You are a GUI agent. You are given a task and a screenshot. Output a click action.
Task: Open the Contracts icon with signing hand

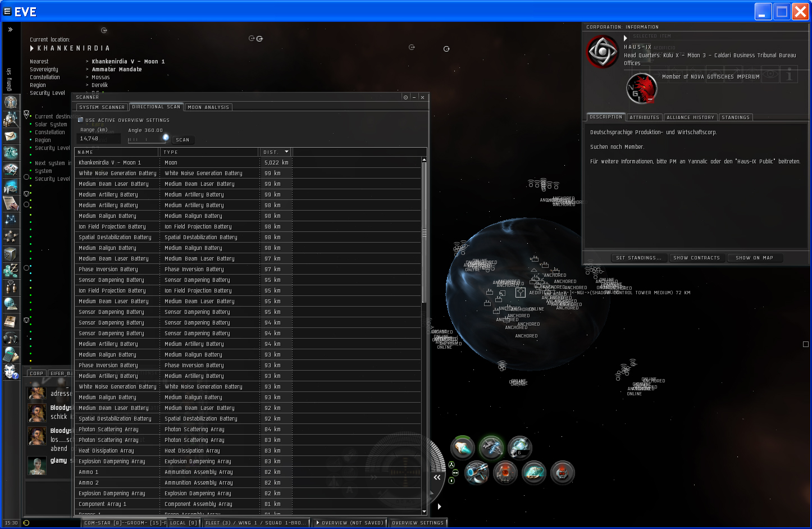pos(11,203)
